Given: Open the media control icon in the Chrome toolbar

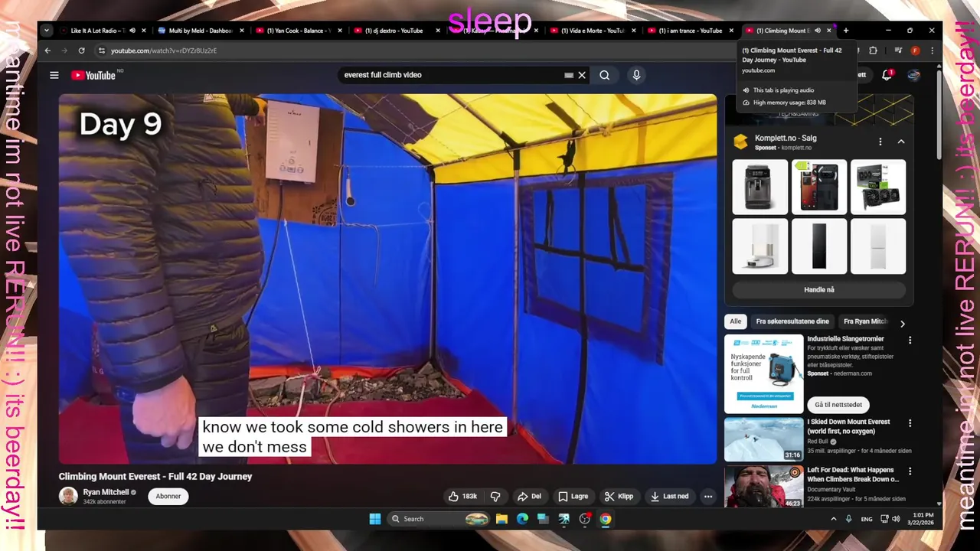Looking at the screenshot, I should [898, 51].
